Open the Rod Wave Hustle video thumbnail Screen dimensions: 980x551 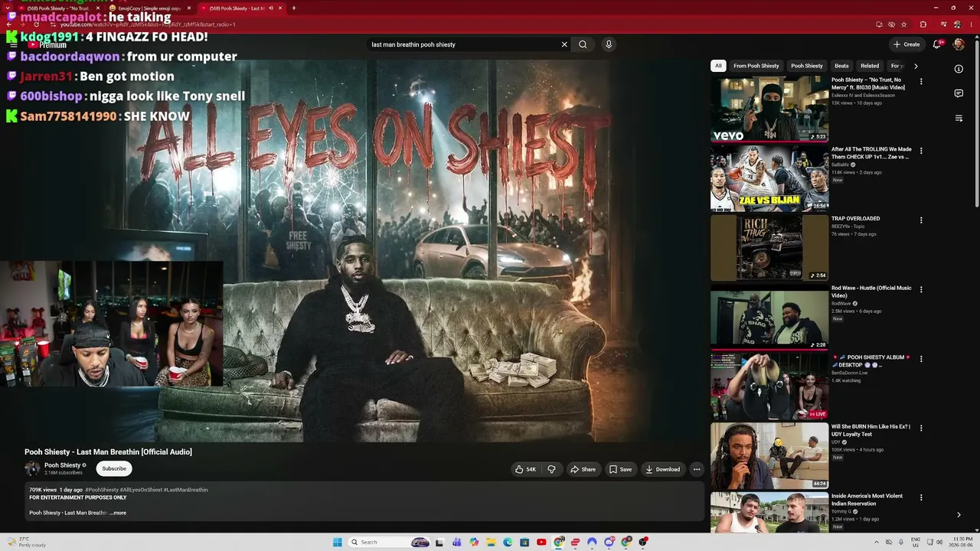pyautogui.click(x=769, y=317)
